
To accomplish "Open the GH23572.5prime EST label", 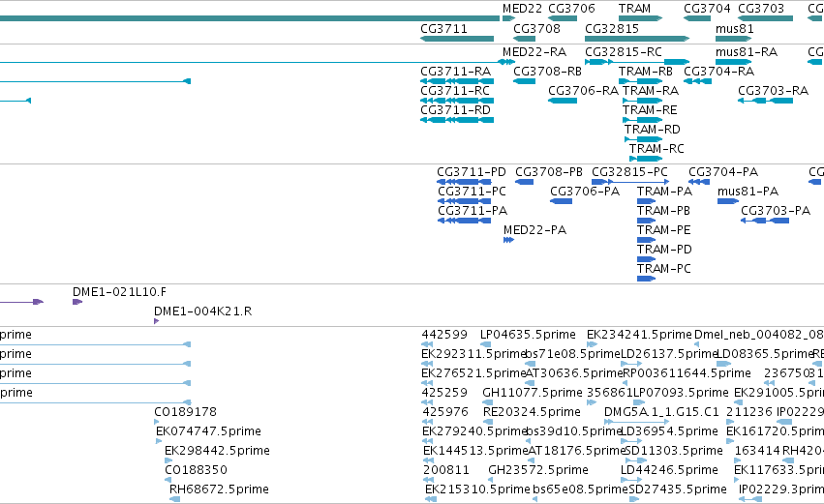I will [x=538, y=470].
